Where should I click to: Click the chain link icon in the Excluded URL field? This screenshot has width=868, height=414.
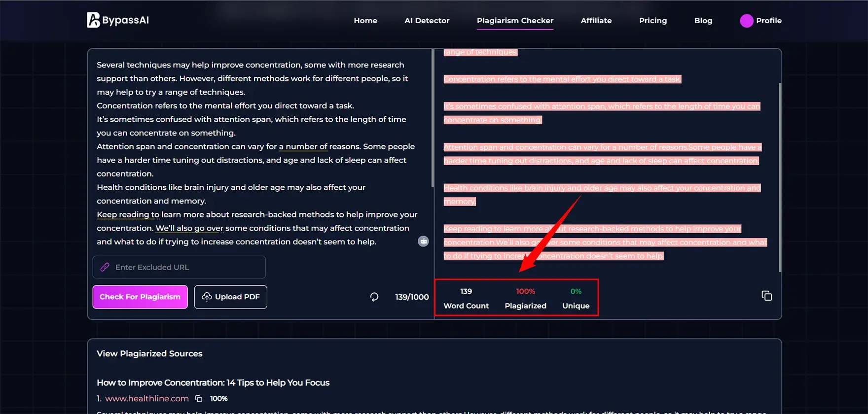coord(105,267)
